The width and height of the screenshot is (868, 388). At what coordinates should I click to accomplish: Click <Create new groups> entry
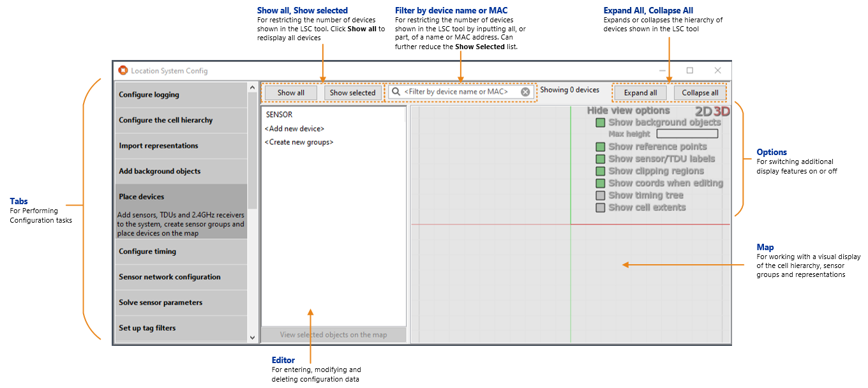[x=299, y=142]
